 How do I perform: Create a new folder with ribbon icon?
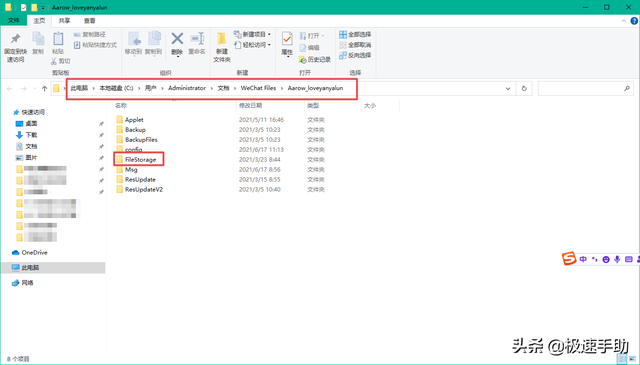(222, 39)
